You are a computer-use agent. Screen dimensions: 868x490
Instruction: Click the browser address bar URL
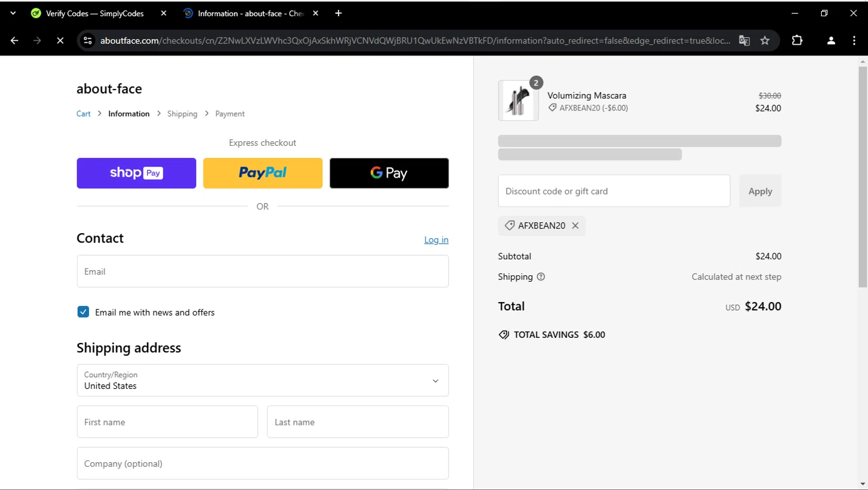pos(415,40)
